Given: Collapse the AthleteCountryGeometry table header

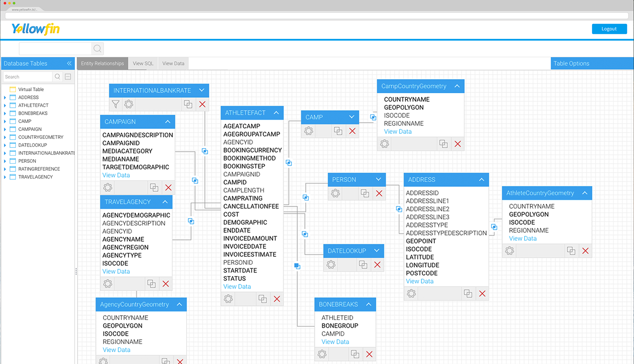Looking at the screenshot, I should [x=585, y=193].
